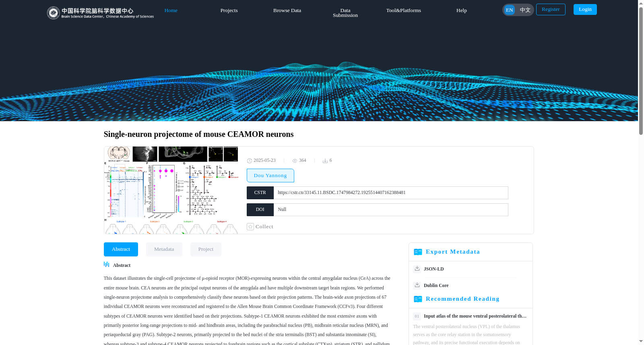Click the Export Metadata book icon

pos(418,252)
